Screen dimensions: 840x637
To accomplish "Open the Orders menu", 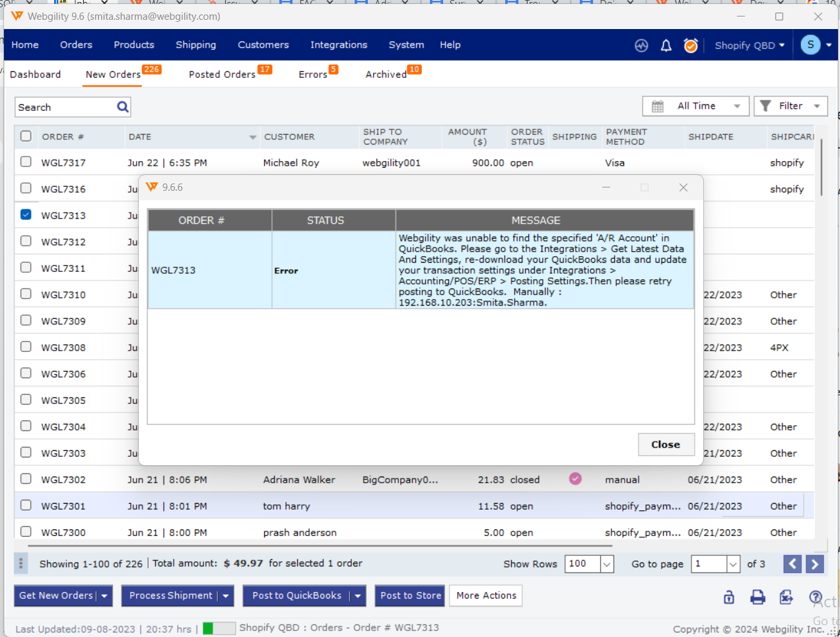I will tap(76, 45).
